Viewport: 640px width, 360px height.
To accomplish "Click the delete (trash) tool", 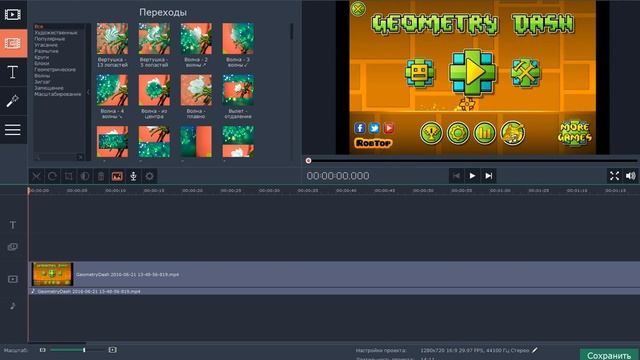I will coord(101,176).
